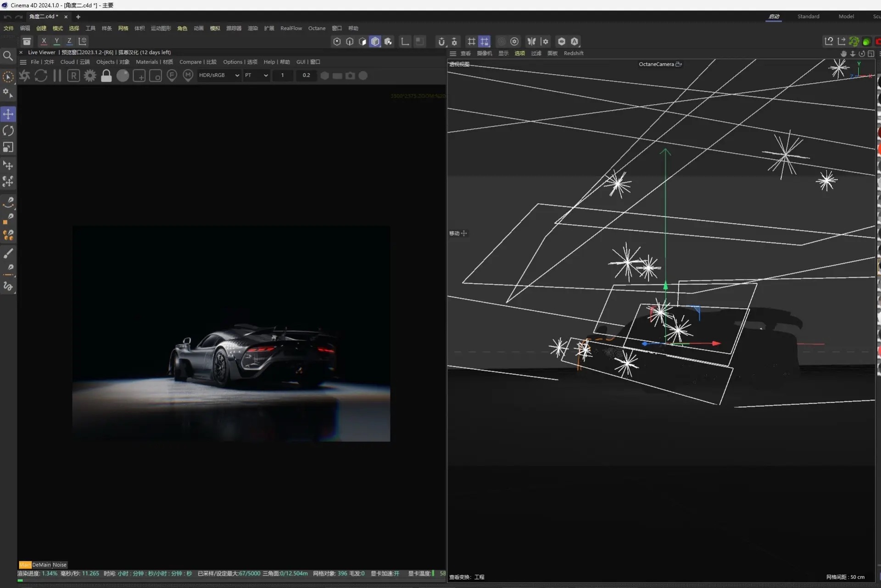Click the Octane render settings gear icon
881x588 pixels.
[90, 76]
